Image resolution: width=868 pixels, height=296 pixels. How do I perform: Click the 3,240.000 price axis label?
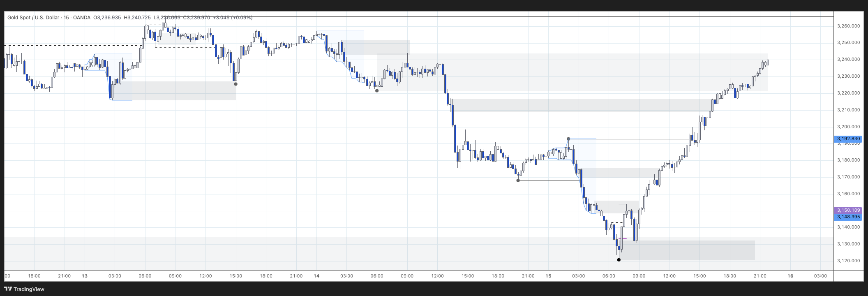pyautogui.click(x=848, y=59)
